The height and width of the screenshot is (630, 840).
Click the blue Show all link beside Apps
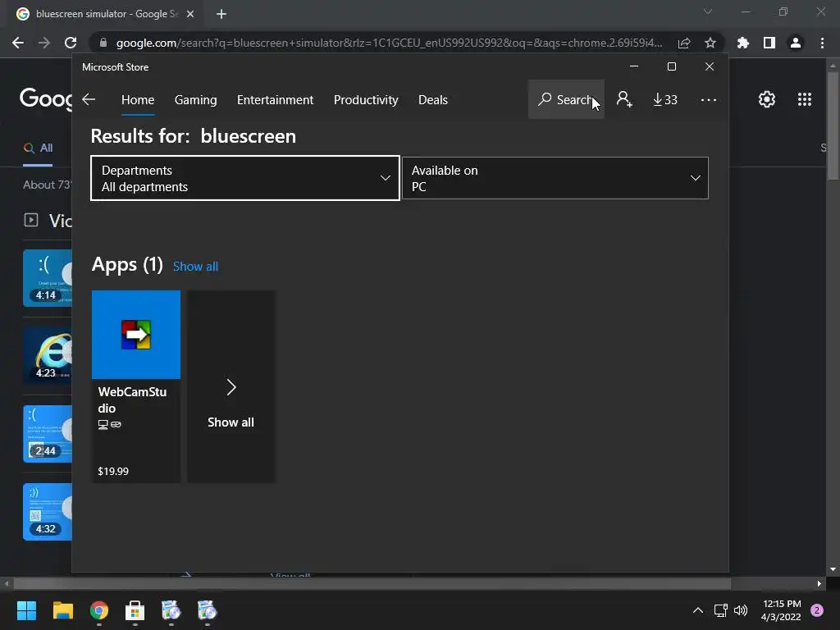point(195,267)
